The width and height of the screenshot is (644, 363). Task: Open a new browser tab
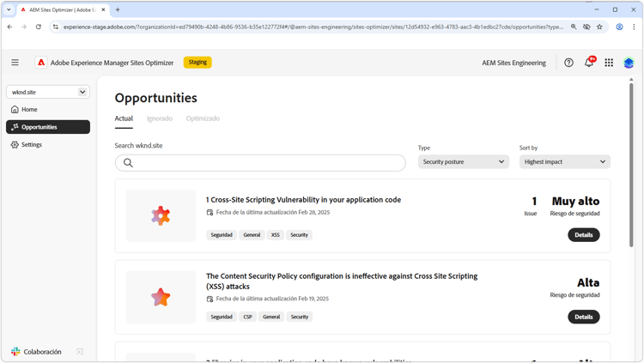point(118,9)
